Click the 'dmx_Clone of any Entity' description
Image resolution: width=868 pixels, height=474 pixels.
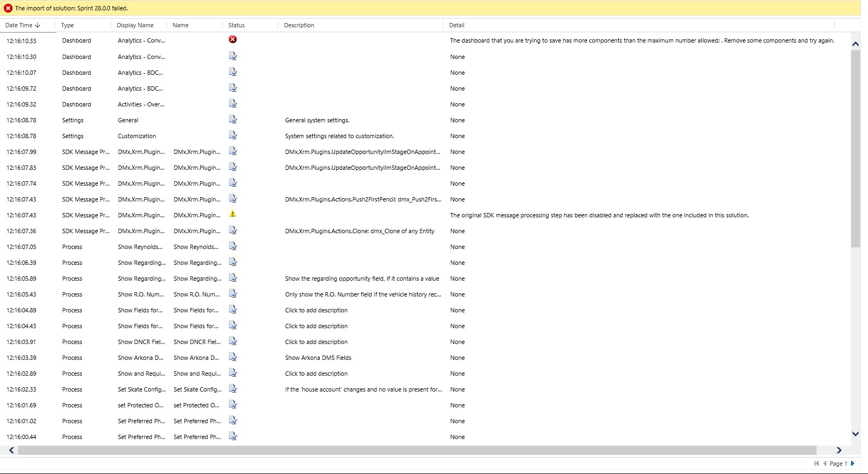[x=360, y=231]
